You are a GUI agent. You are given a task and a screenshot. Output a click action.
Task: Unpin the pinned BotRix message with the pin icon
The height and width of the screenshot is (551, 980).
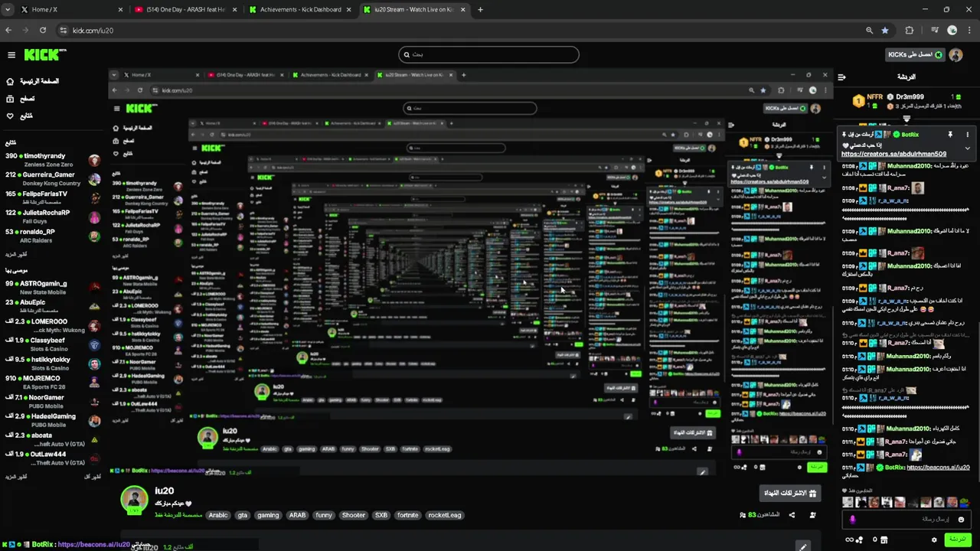pyautogui.click(x=950, y=135)
